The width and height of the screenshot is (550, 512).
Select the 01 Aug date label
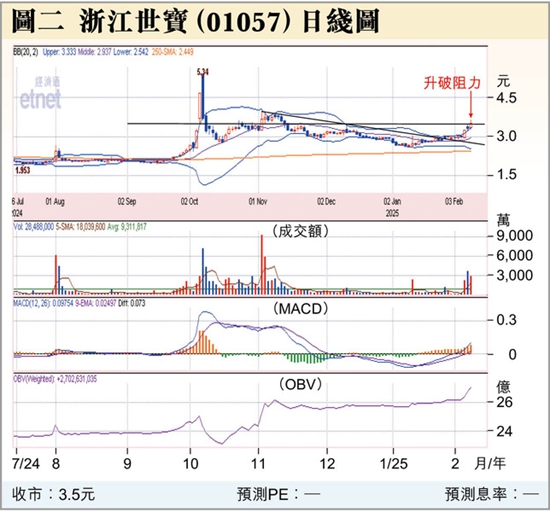coord(55,202)
